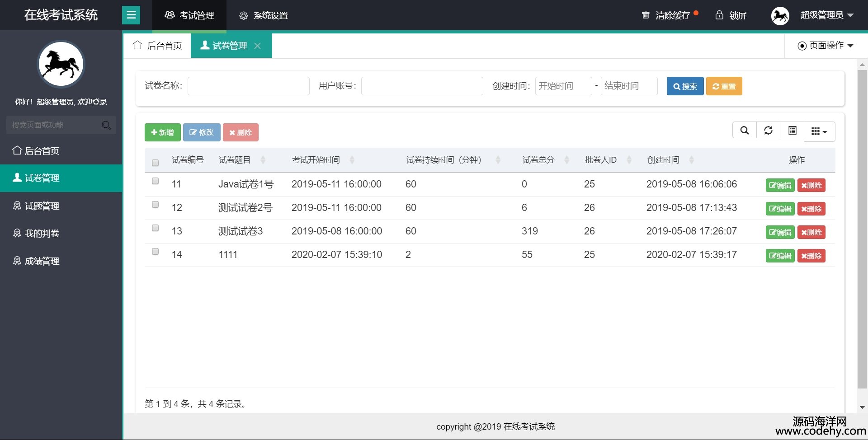Open 成绩管理 in the sidebar
This screenshot has height=440, width=868.
[61, 261]
